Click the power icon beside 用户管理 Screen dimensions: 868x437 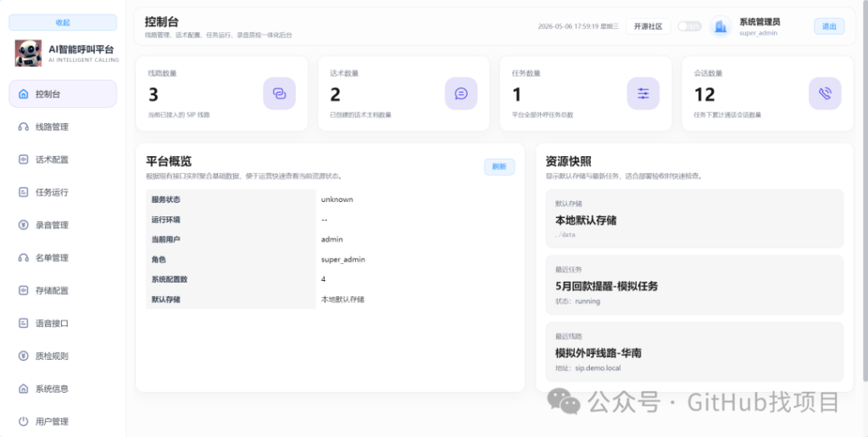23,422
